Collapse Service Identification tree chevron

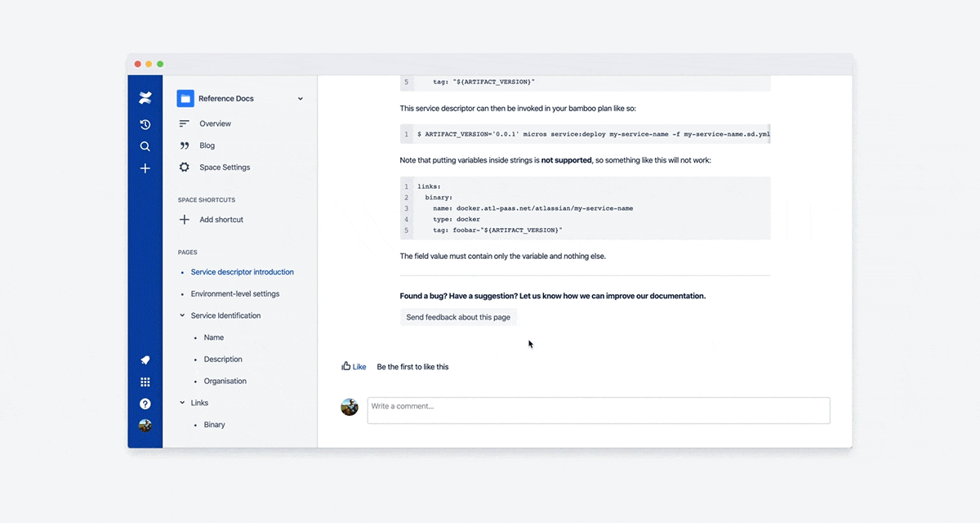pyautogui.click(x=182, y=315)
